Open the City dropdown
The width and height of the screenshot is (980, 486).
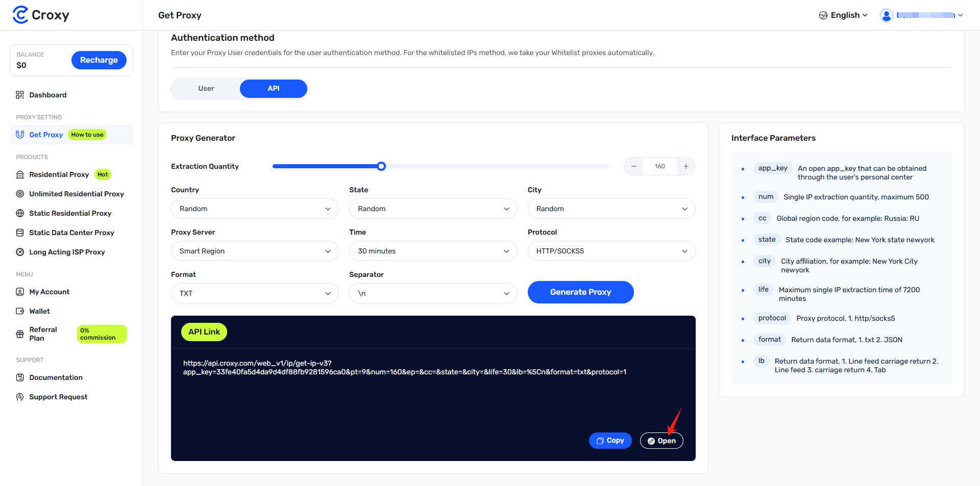(x=611, y=209)
